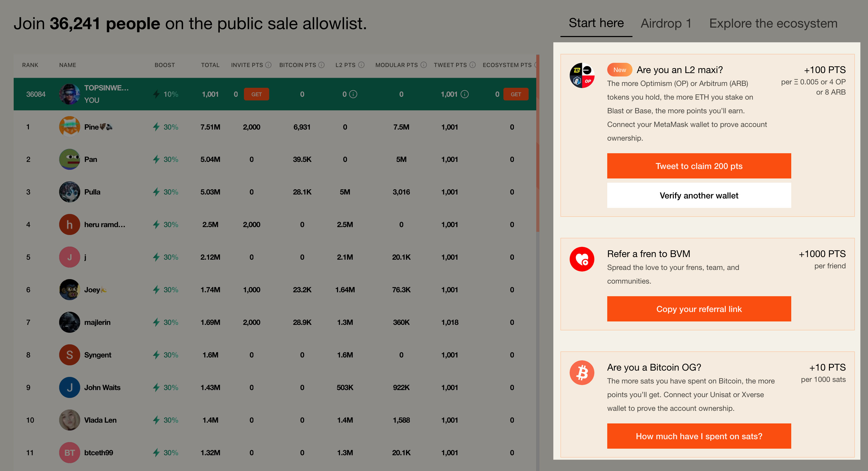Click info icon beside your 1,001 tweet points

pos(465,94)
